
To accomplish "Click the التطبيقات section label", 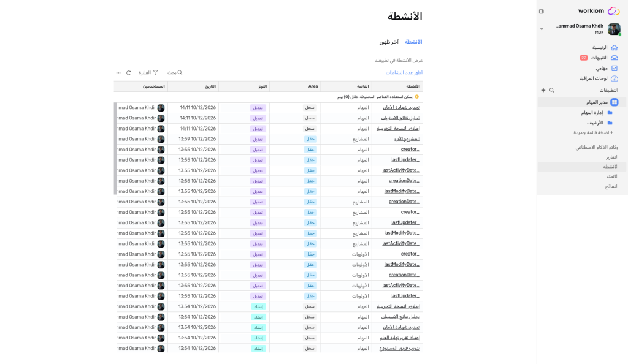I will (x=609, y=91).
